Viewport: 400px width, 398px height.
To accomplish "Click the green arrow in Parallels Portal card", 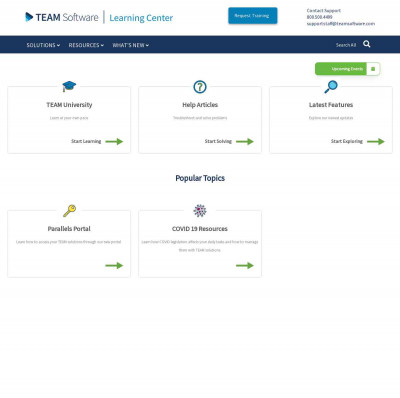I will [114, 266].
